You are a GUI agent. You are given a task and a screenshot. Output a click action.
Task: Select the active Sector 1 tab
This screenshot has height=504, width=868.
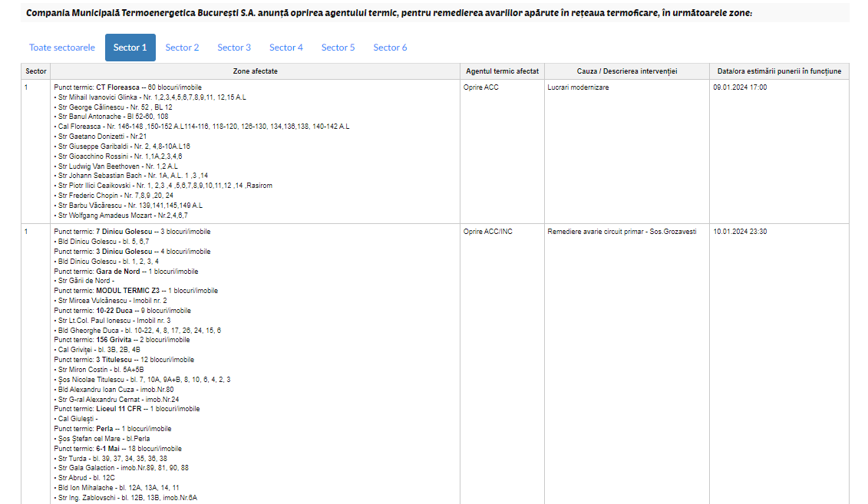coord(130,48)
